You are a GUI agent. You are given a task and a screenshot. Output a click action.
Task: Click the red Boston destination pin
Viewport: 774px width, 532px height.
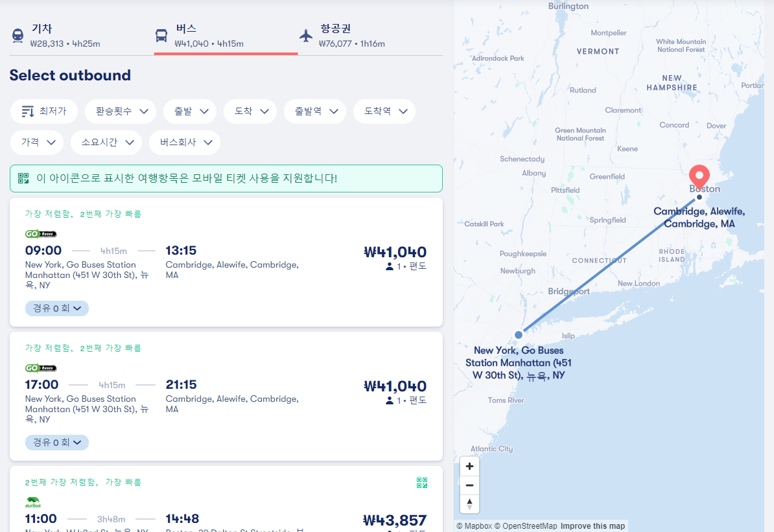click(x=699, y=178)
